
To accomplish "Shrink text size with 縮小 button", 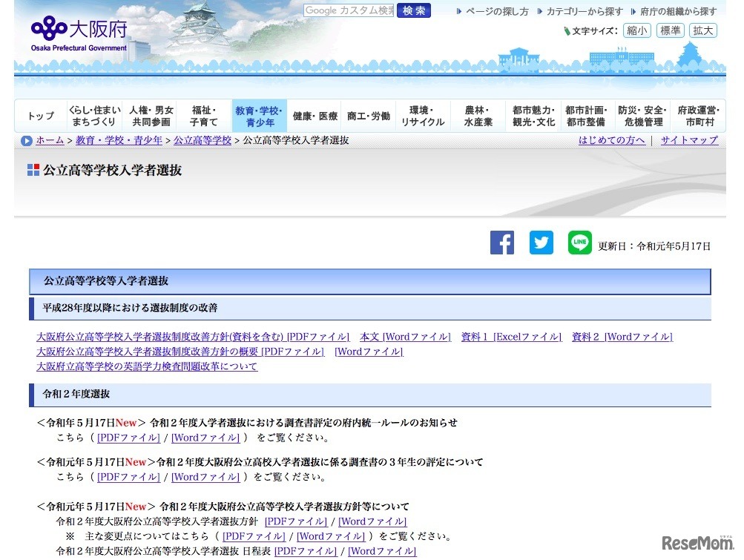I will pyautogui.click(x=636, y=30).
